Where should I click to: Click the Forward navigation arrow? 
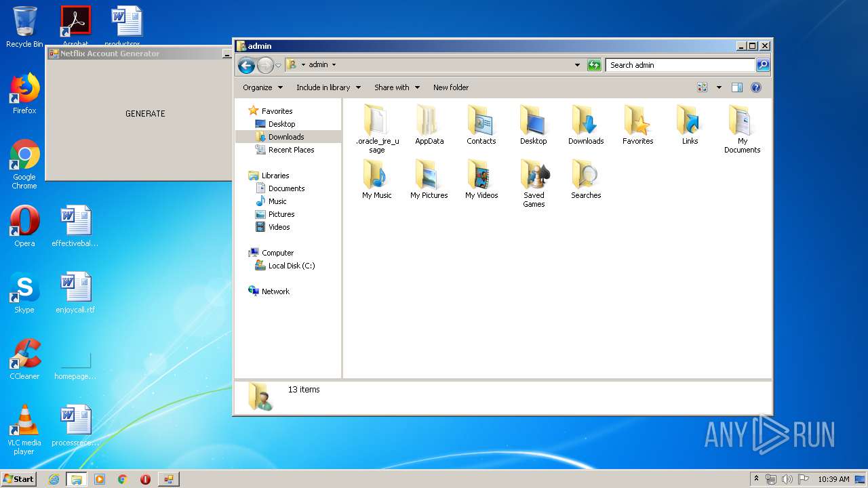265,65
